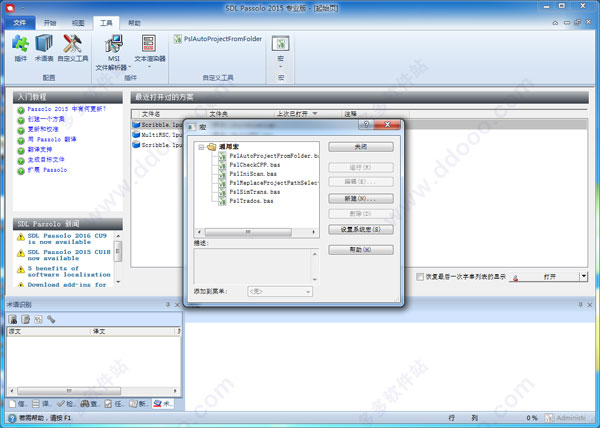Open the 文件 file menu tab
The image size is (600, 428).
point(20,23)
